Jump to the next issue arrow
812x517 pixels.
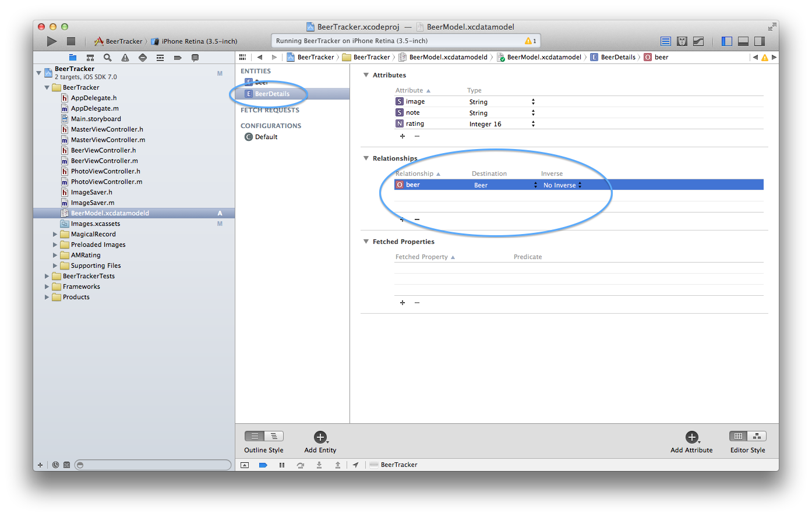[774, 57]
